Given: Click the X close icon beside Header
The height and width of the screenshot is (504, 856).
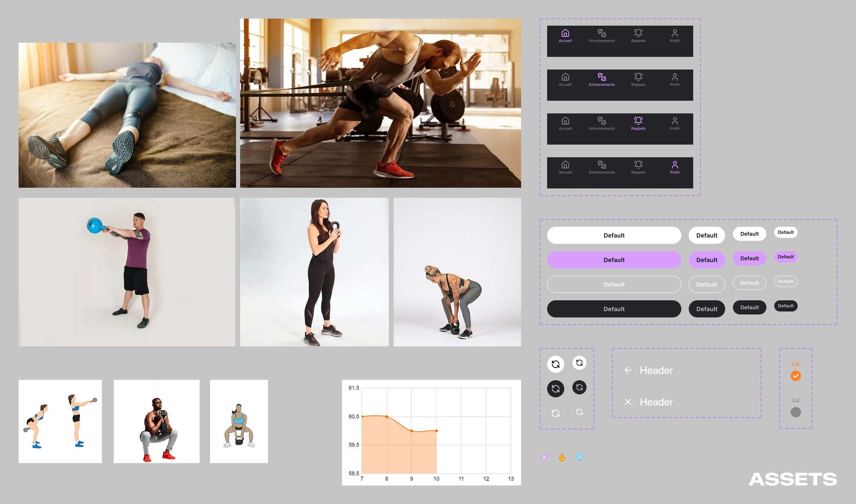Looking at the screenshot, I should [628, 402].
